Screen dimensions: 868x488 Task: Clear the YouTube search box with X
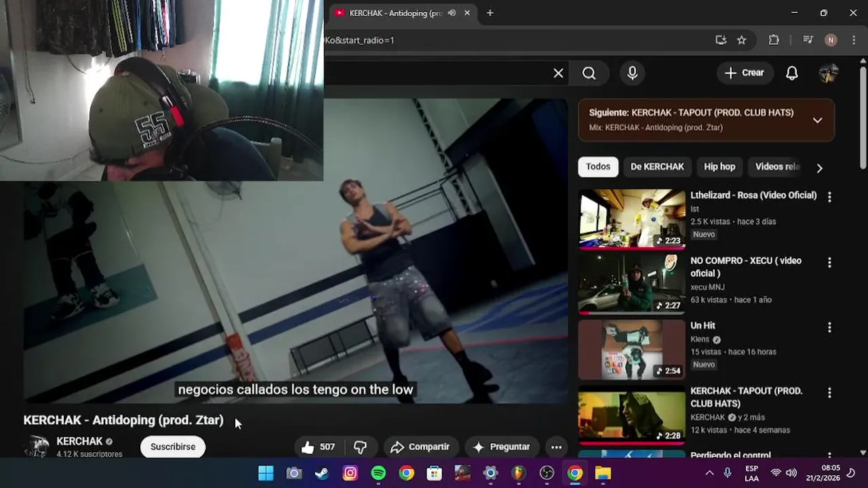pos(558,73)
